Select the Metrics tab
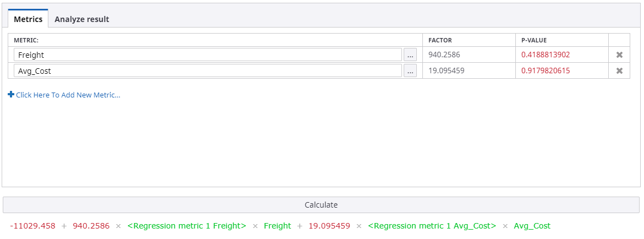Image resolution: width=644 pixels, height=239 pixels. tap(28, 19)
